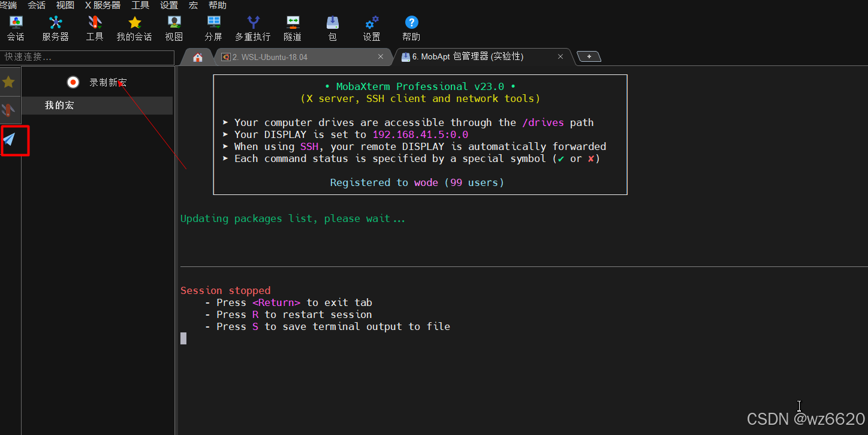Image resolution: width=868 pixels, height=435 pixels.
Task: Click the 'Session stopped' terminal text
Action: pyautogui.click(x=225, y=290)
